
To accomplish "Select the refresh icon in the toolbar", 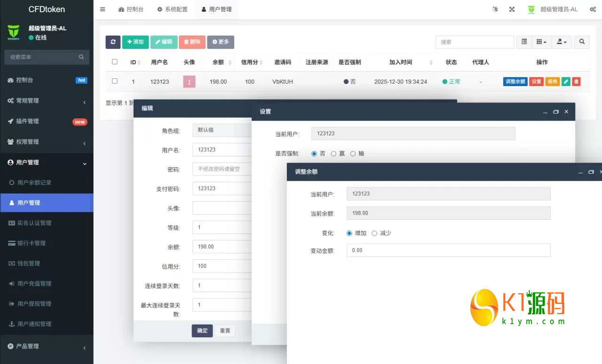I will click(113, 42).
